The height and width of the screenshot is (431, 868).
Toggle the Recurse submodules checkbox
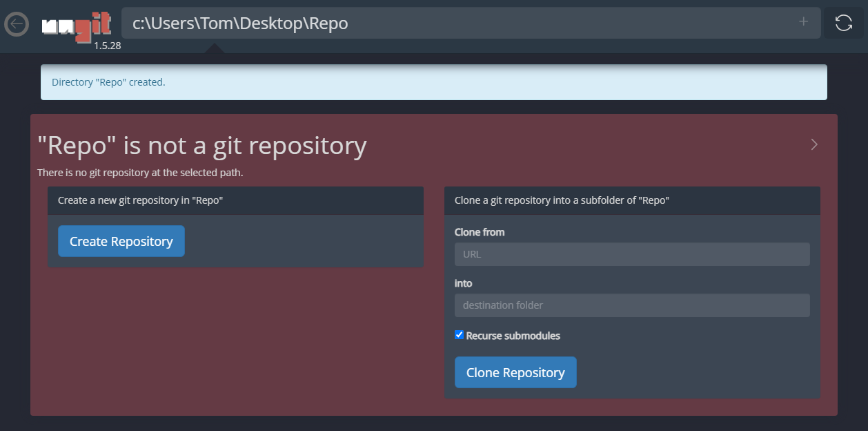point(460,335)
